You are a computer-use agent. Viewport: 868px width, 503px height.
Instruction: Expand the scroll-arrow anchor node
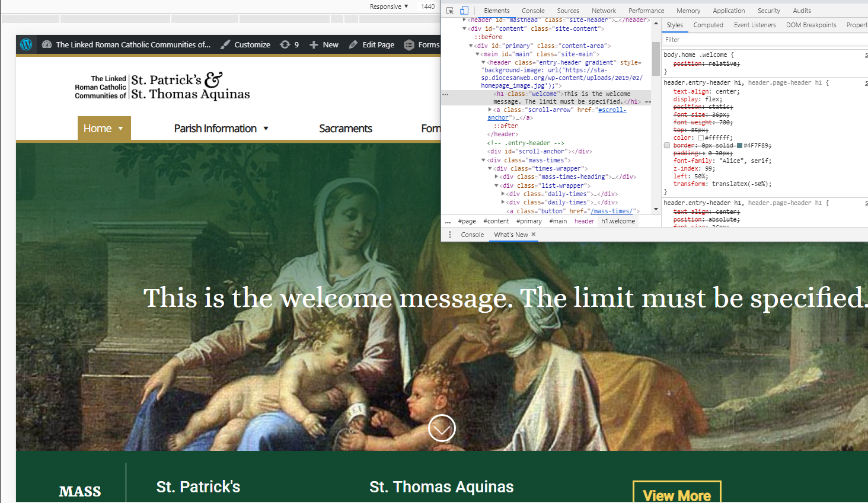coord(490,110)
